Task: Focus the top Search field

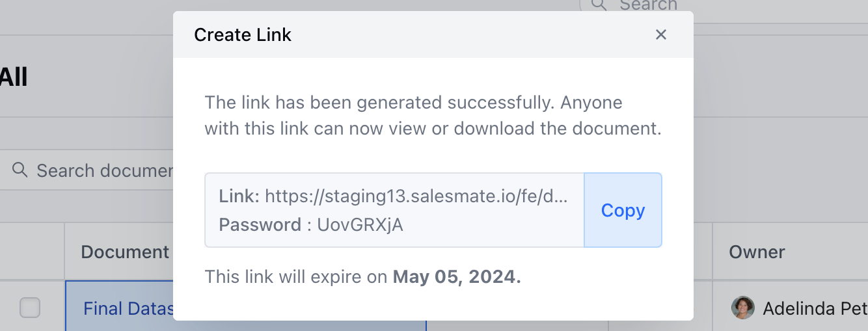Action: pyautogui.click(x=724, y=6)
